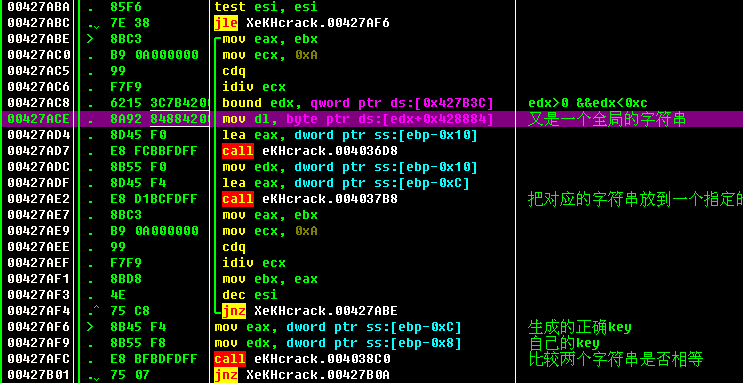Click hex bytes 'E8 FCBBFDFF'
This screenshot has height=383, width=743.
click(x=154, y=151)
